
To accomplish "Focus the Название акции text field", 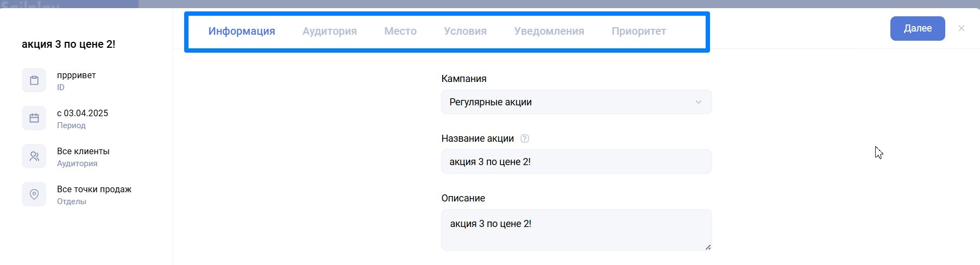I will (x=576, y=162).
